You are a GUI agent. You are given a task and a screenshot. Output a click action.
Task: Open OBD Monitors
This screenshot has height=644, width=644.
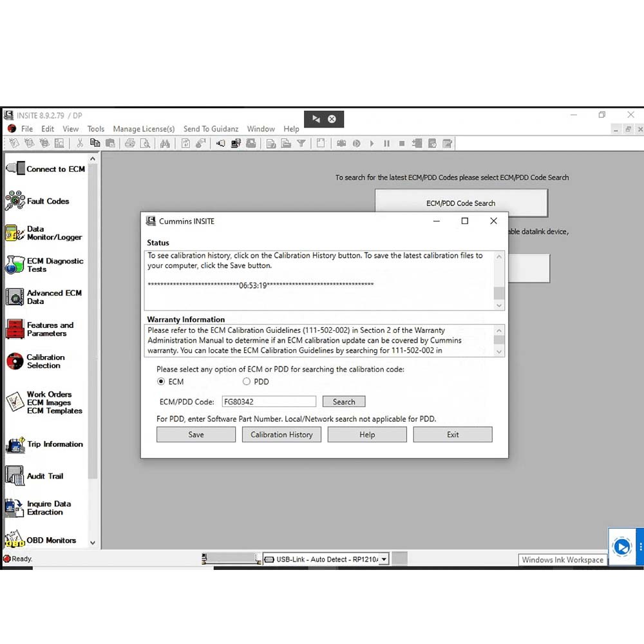pyautogui.click(x=41, y=540)
